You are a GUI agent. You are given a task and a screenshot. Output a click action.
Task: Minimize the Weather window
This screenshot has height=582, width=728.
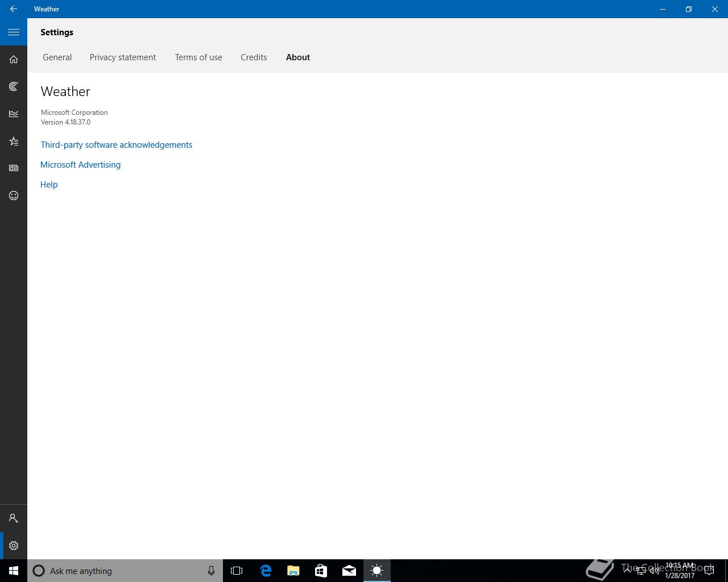(663, 9)
